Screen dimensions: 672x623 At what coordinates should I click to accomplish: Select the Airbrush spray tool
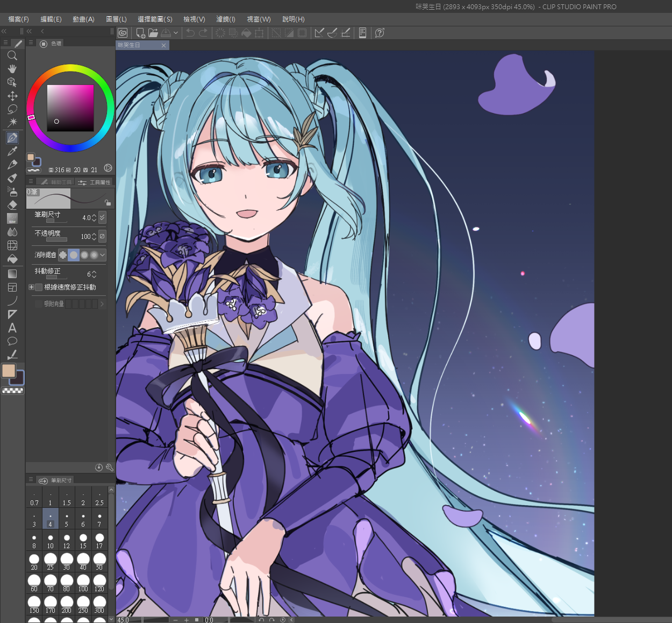pyautogui.click(x=12, y=191)
